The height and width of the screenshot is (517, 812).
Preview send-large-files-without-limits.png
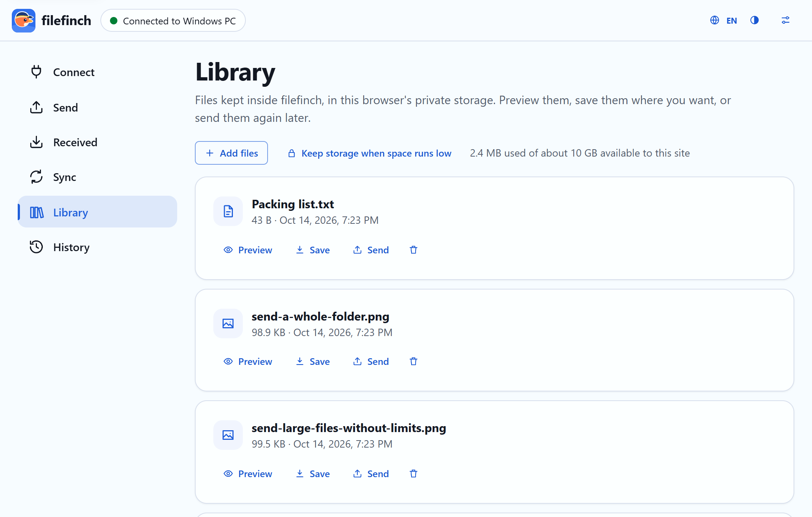coord(248,474)
